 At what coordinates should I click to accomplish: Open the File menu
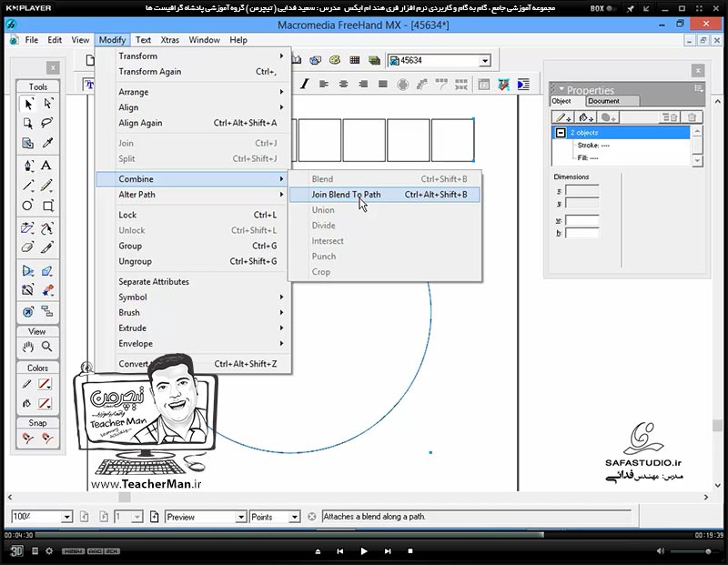pos(32,40)
